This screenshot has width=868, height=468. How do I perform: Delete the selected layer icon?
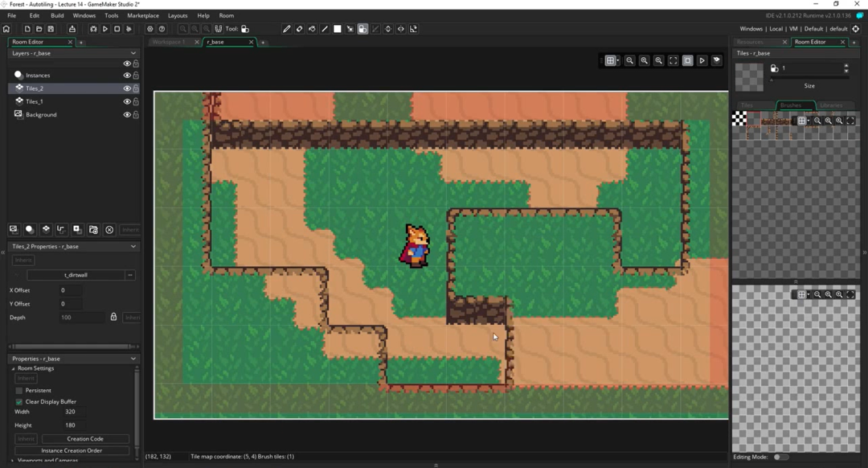[109, 229]
